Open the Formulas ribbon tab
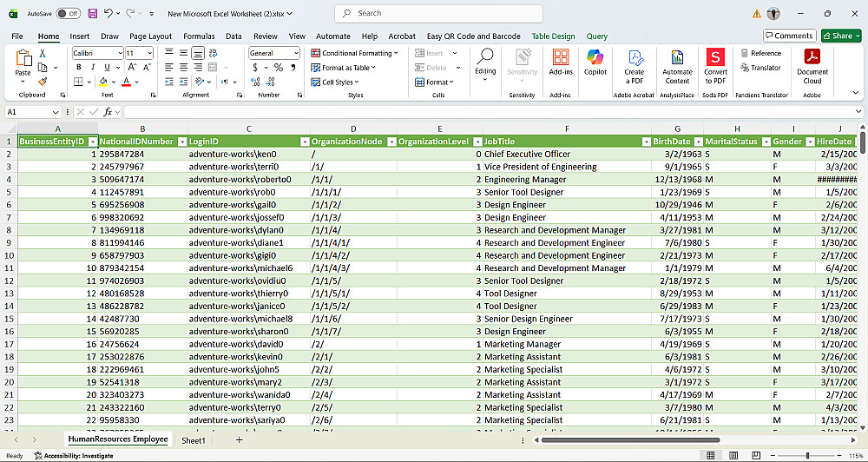This screenshot has width=868, height=462. tap(199, 36)
